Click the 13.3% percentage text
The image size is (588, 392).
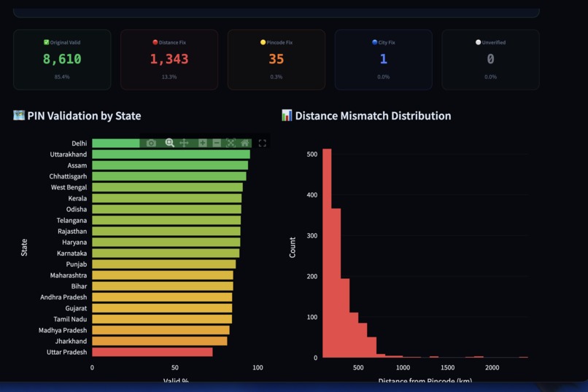tap(169, 77)
